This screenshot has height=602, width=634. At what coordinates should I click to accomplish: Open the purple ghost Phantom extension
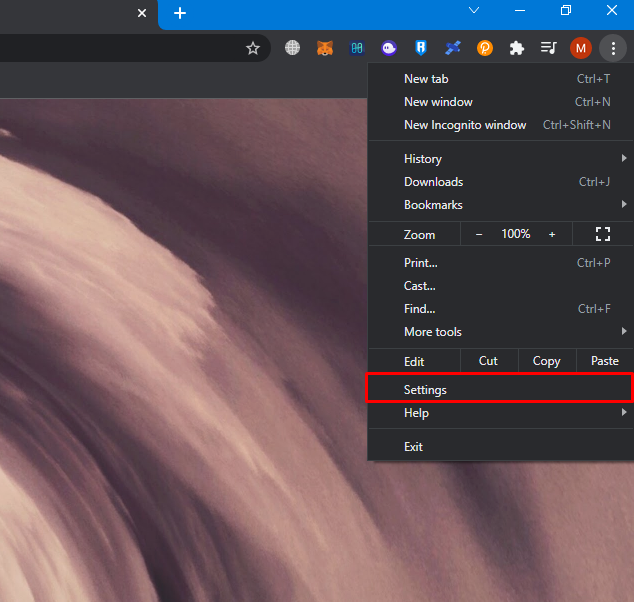coord(389,49)
